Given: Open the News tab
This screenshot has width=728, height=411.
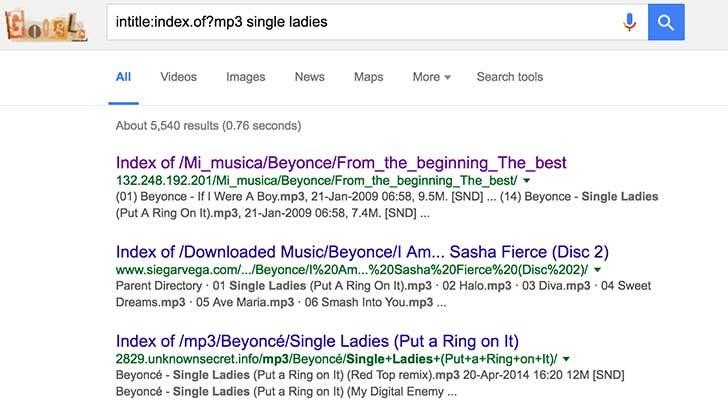Looking at the screenshot, I should click(310, 77).
